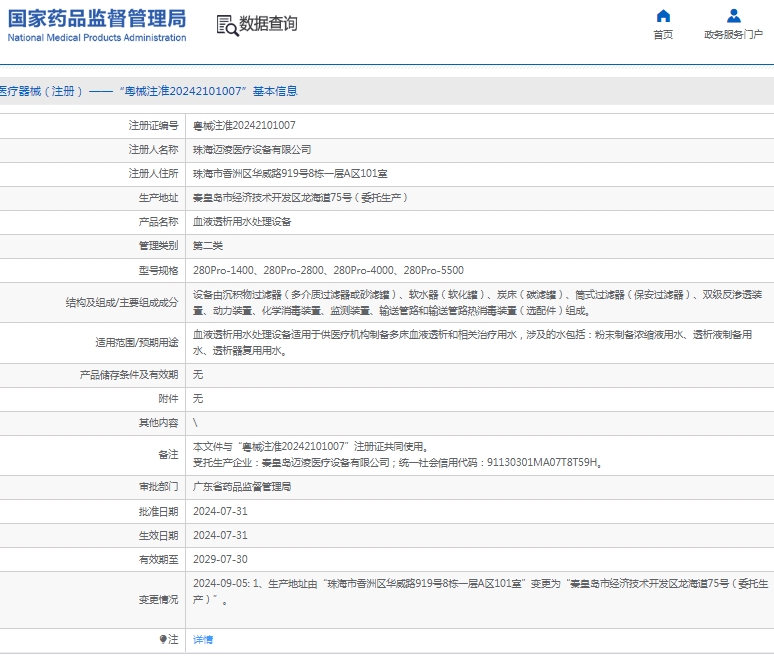774x657 pixels.
Task: Click the 型号规格 row label
Action: tap(158, 271)
